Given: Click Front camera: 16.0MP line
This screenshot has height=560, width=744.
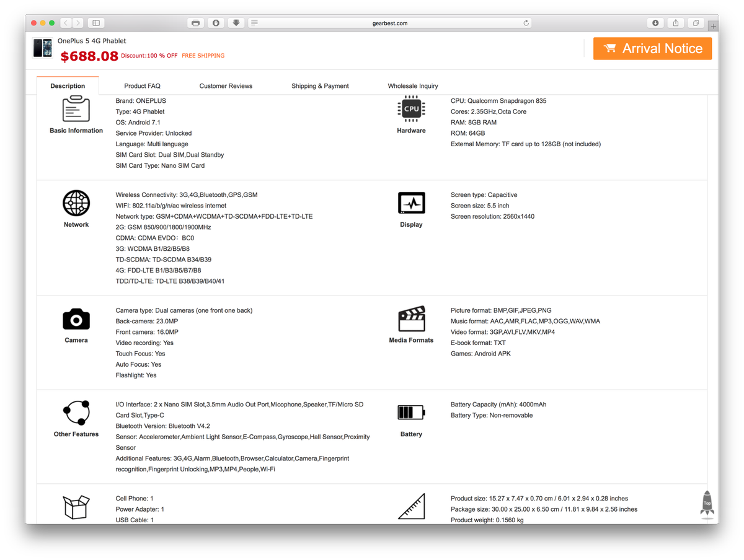Looking at the screenshot, I should (147, 332).
